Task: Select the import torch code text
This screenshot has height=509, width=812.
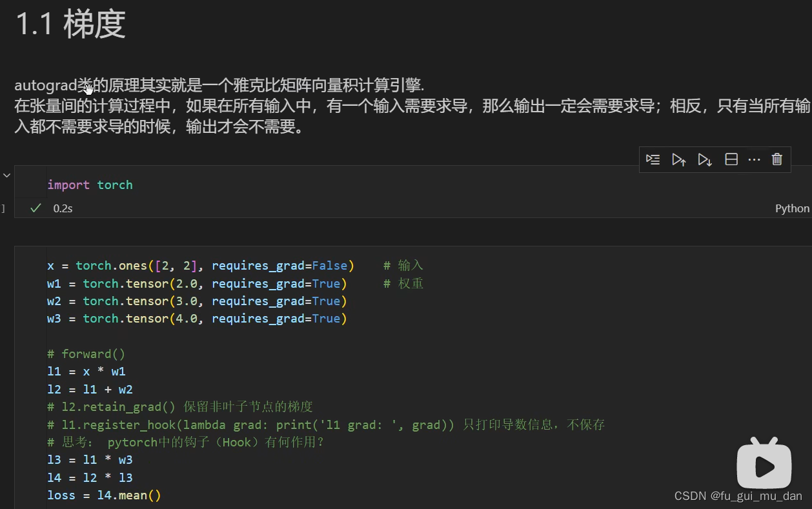Action: [x=90, y=185]
